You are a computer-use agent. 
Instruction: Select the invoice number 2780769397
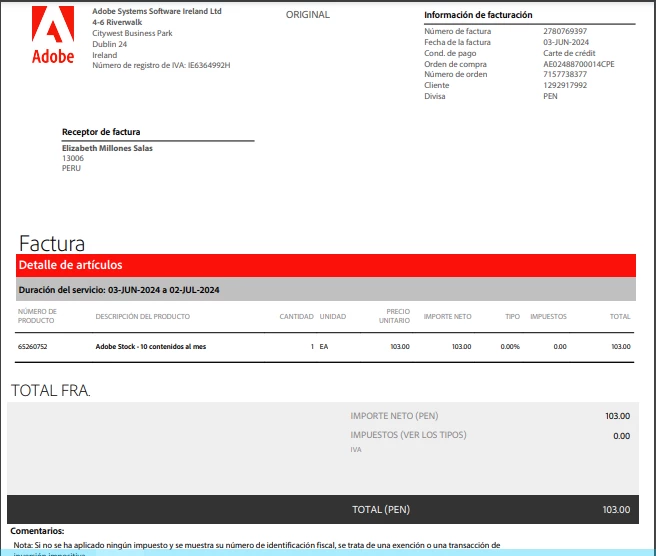point(565,31)
